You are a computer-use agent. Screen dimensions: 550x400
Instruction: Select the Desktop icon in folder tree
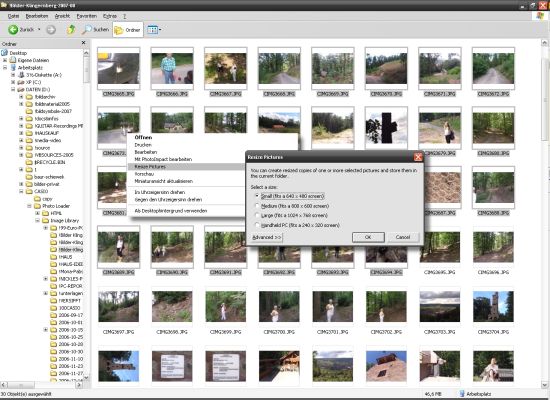click(x=4, y=53)
